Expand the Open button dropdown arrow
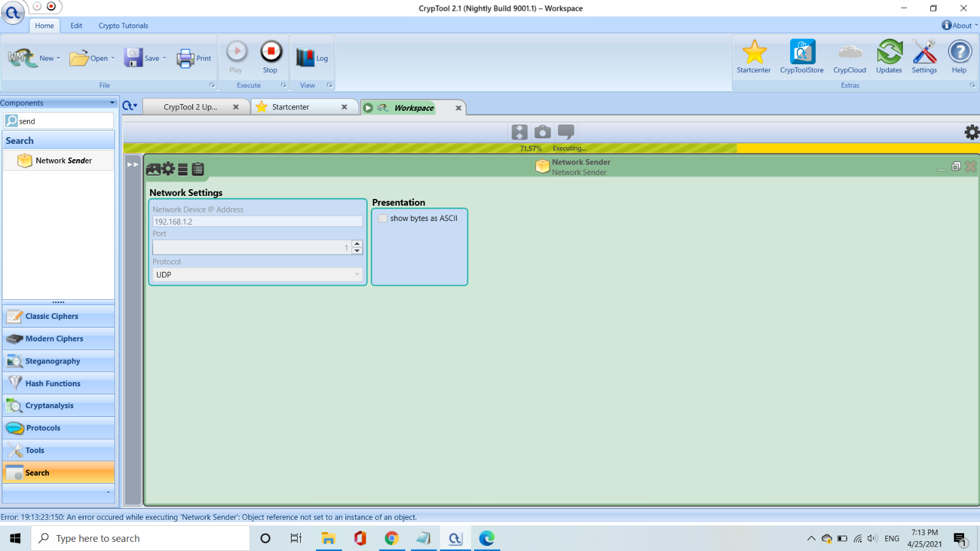Image resolution: width=980 pixels, height=551 pixels. coord(113,59)
